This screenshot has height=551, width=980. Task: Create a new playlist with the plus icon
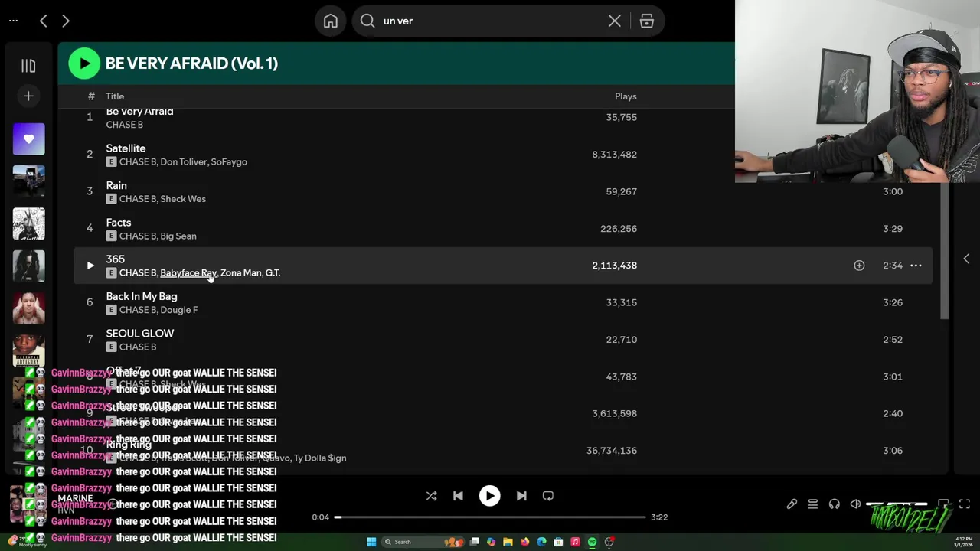pyautogui.click(x=28, y=96)
